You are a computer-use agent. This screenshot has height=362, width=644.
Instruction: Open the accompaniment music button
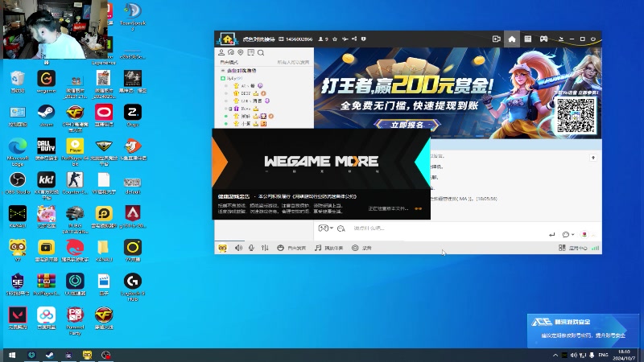pyautogui.click(x=328, y=248)
